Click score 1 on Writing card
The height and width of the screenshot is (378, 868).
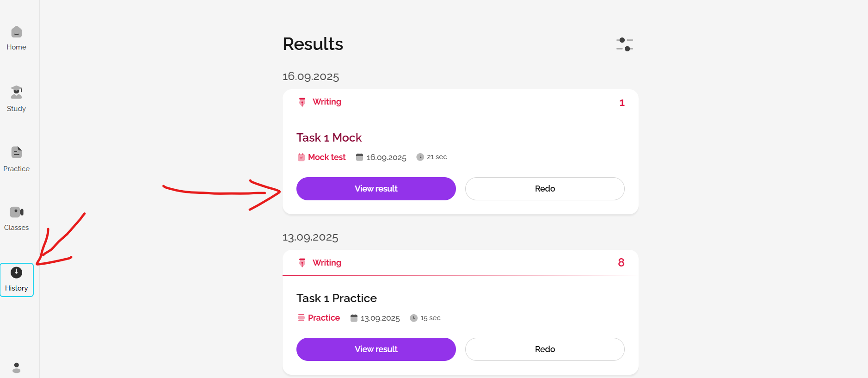[x=622, y=103]
